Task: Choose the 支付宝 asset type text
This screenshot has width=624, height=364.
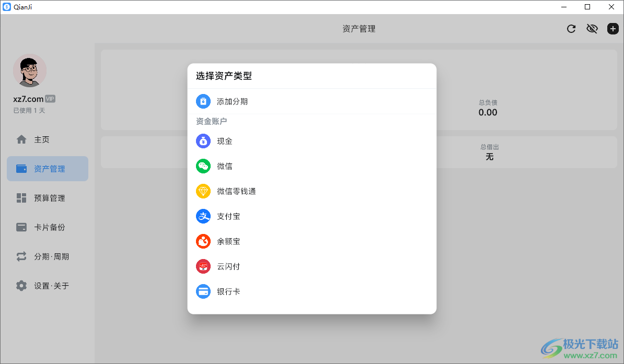Action: tap(228, 216)
